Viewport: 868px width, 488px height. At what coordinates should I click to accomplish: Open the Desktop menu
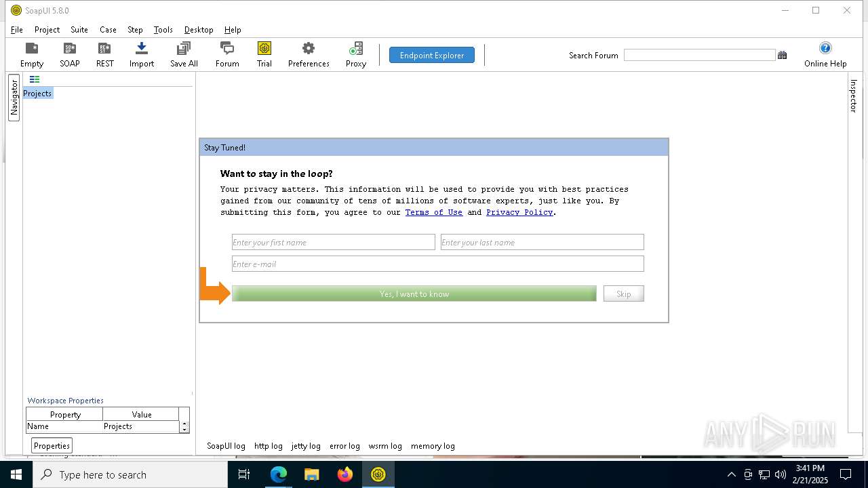coord(199,30)
